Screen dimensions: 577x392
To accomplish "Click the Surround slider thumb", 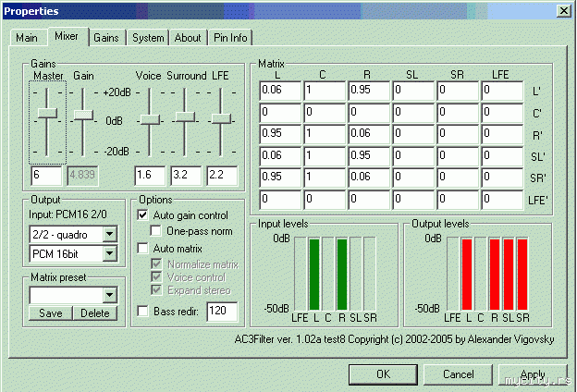I will pyautogui.click(x=185, y=117).
